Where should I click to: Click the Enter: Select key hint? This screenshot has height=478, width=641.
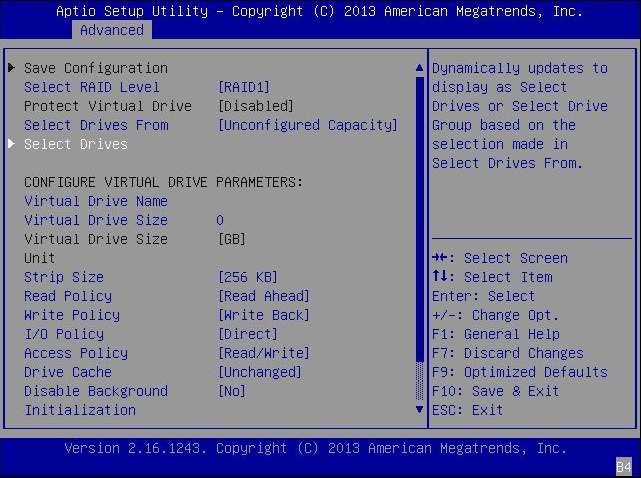coord(484,296)
